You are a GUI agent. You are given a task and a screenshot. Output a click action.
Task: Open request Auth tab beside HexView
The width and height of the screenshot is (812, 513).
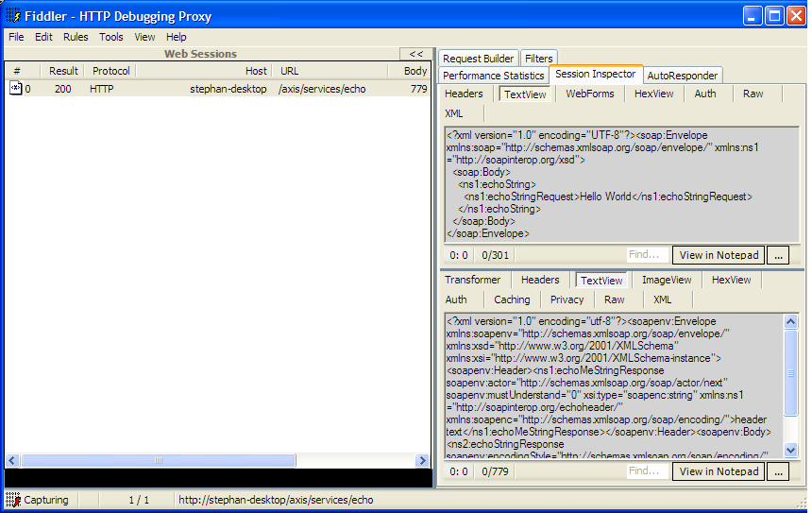click(705, 94)
